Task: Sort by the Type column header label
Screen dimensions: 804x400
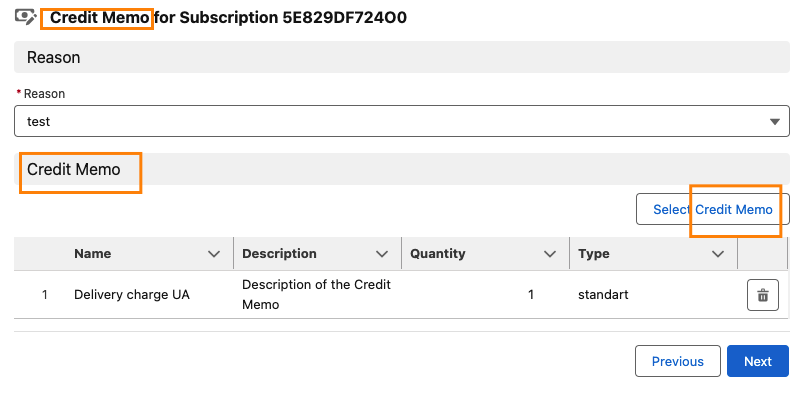Action: pos(594,254)
